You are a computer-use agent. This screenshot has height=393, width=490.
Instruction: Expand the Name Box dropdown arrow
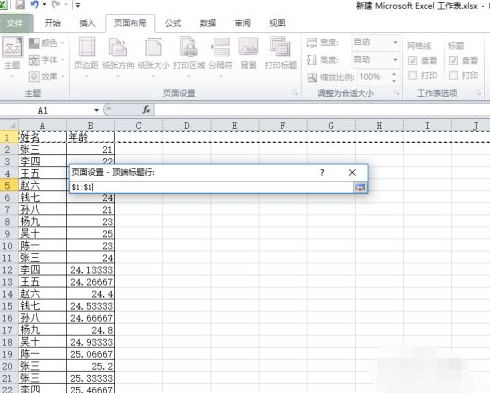click(x=96, y=110)
